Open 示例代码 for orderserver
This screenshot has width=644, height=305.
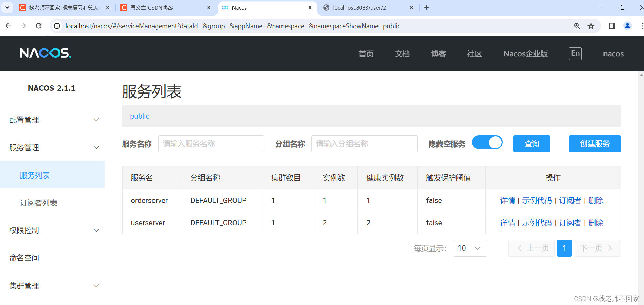537,200
